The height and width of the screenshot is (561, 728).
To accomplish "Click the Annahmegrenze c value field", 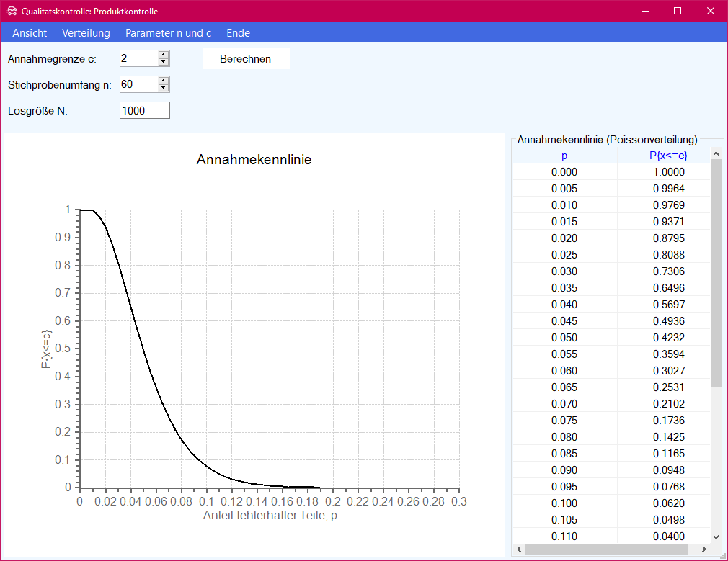I will tap(138, 58).
